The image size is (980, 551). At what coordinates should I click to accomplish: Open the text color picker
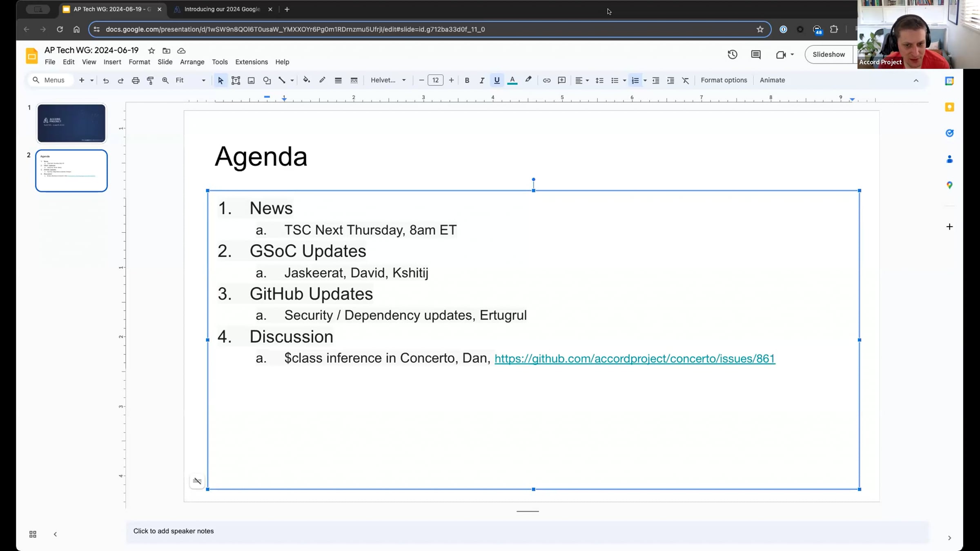coord(512,80)
